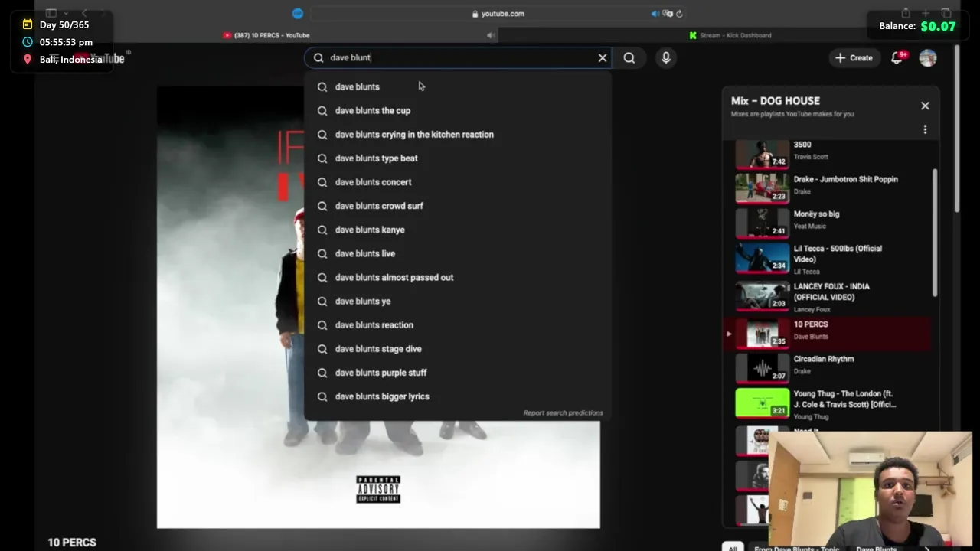Open the notifications bell

[897, 57]
